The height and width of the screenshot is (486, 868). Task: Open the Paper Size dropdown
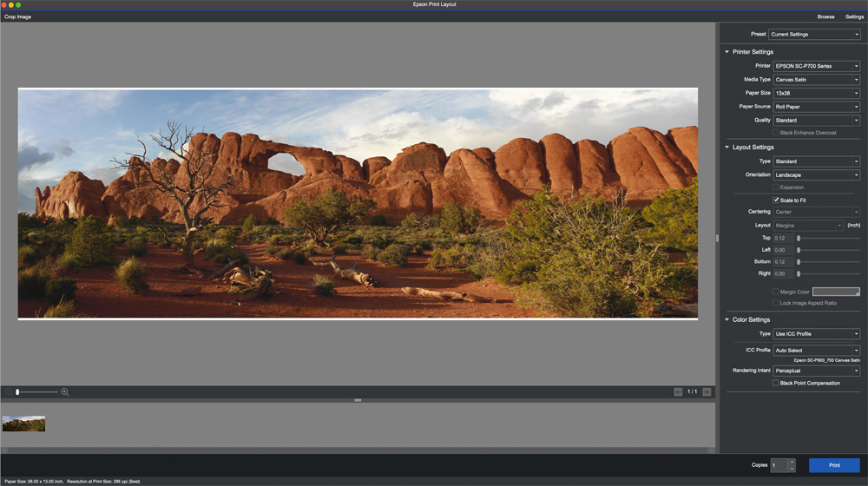pos(816,93)
